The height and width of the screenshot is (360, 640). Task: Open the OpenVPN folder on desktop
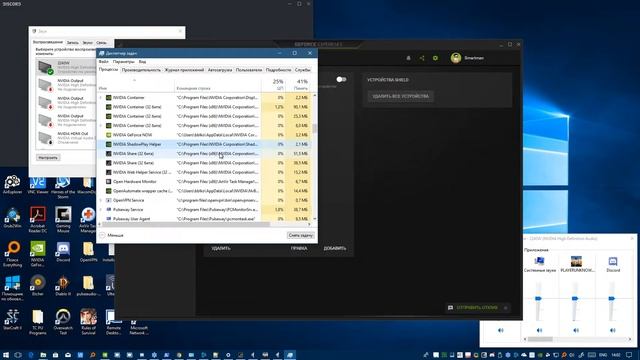click(88, 251)
